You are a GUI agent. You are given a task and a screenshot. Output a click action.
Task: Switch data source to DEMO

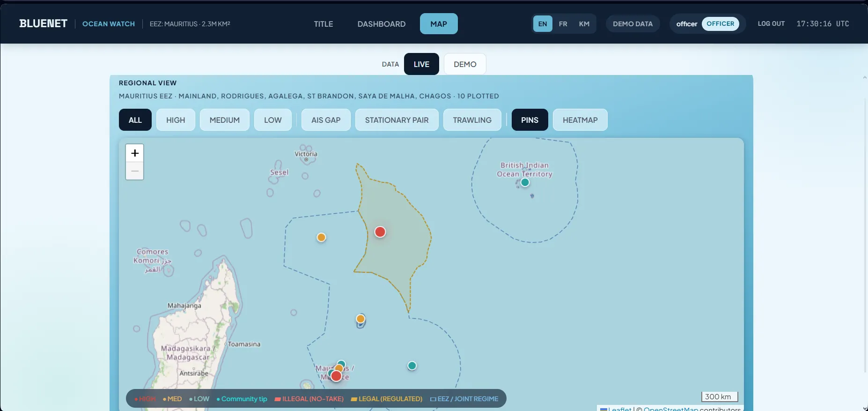[465, 64]
